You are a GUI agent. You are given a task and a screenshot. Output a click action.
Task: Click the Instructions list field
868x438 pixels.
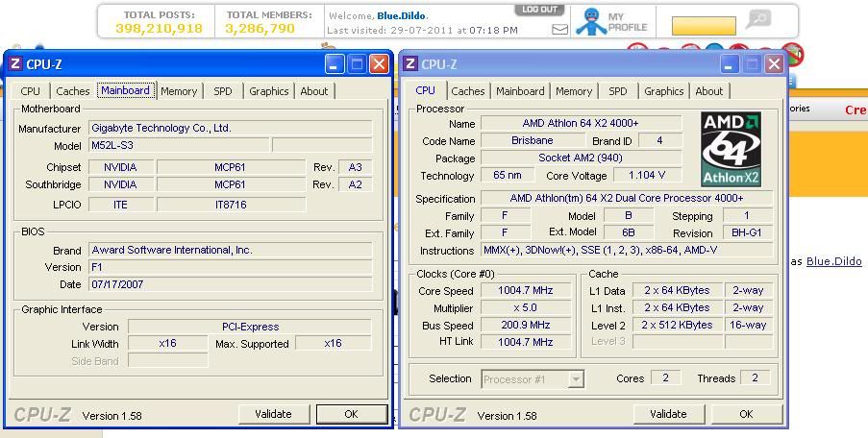click(x=627, y=250)
